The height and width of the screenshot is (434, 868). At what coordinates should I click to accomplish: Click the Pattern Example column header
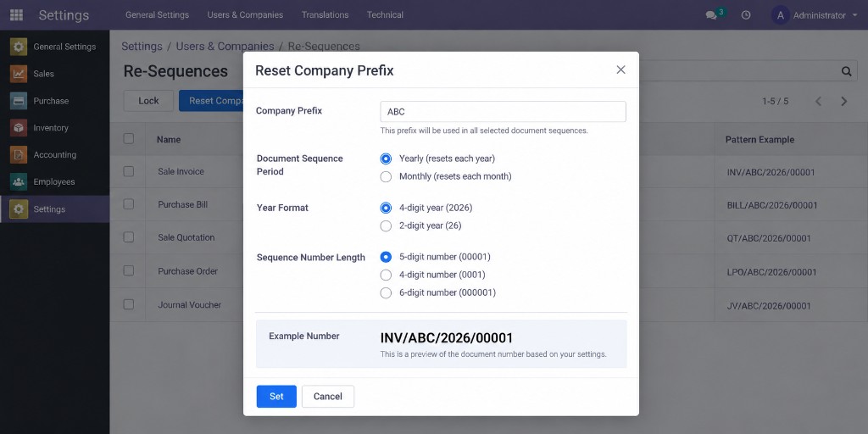click(x=759, y=140)
